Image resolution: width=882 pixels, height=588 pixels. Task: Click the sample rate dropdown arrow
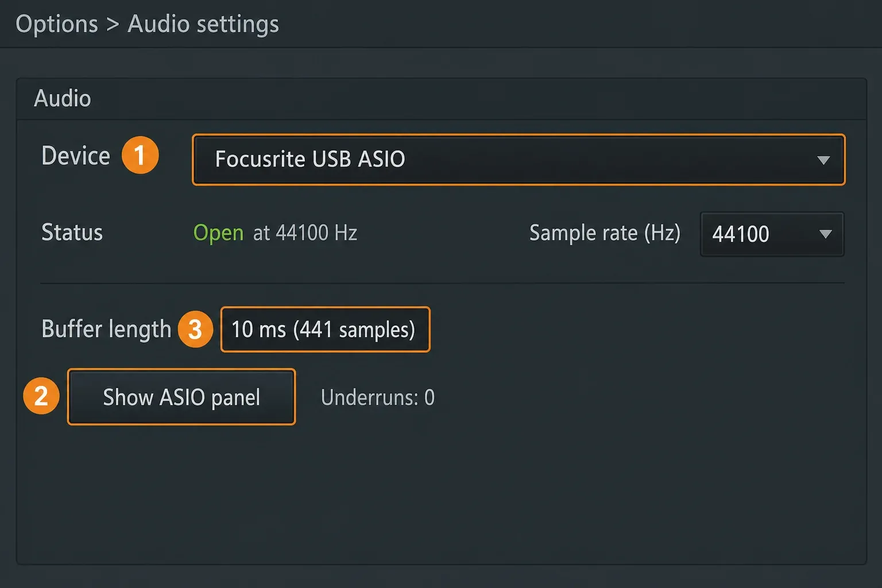pyautogui.click(x=825, y=234)
